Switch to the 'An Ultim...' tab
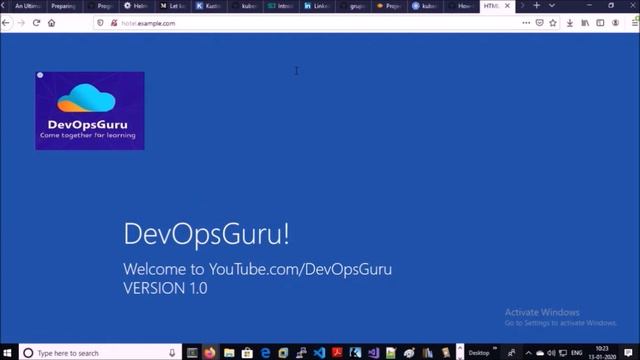 (28, 6)
